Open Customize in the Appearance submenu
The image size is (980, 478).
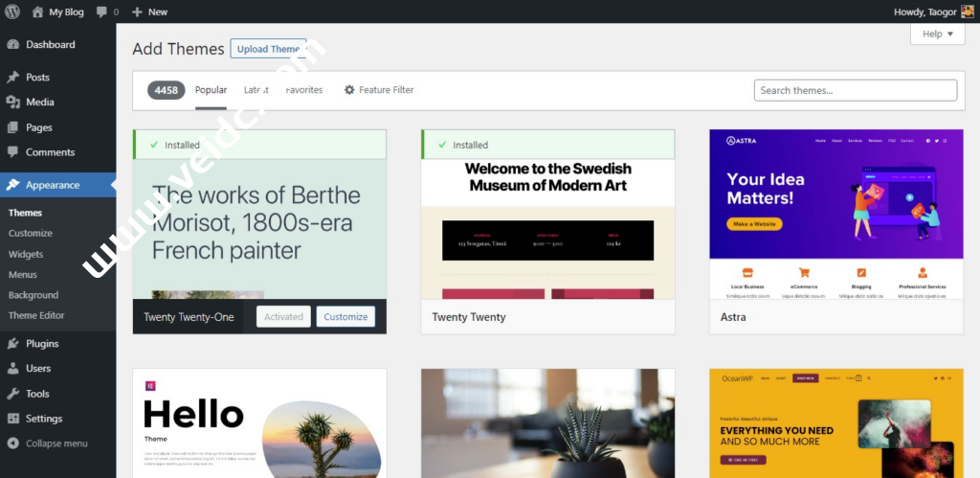pos(30,234)
